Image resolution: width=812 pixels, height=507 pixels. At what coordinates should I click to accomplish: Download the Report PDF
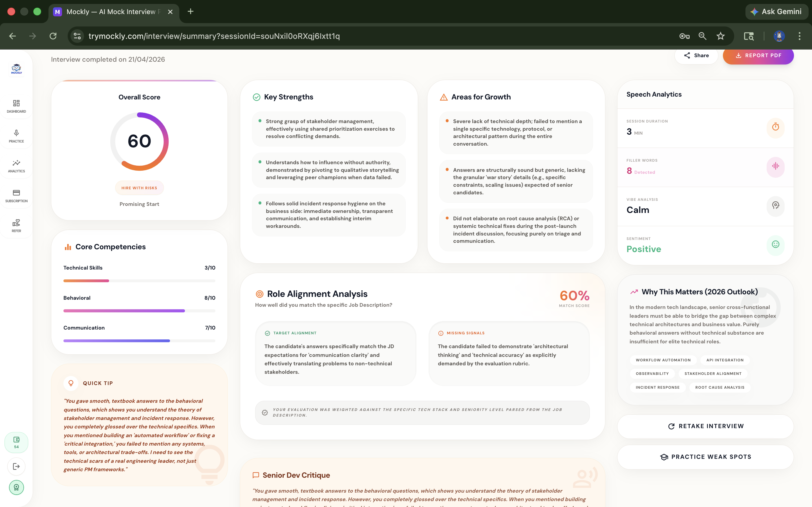click(x=758, y=55)
